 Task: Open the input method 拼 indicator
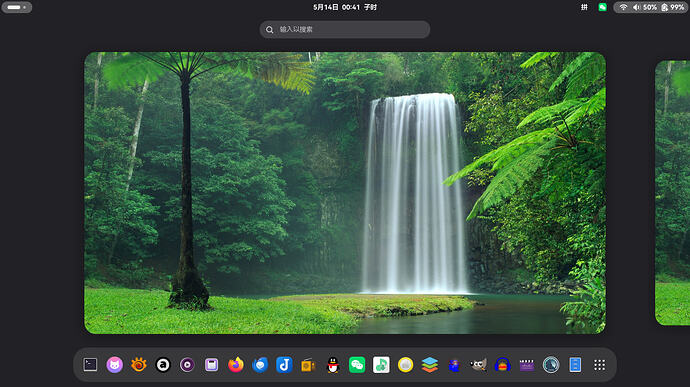pos(584,7)
